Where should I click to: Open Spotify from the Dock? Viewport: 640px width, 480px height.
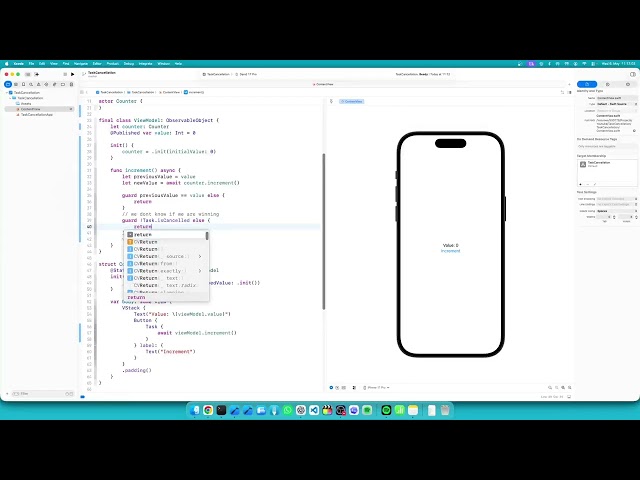tap(386, 410)
